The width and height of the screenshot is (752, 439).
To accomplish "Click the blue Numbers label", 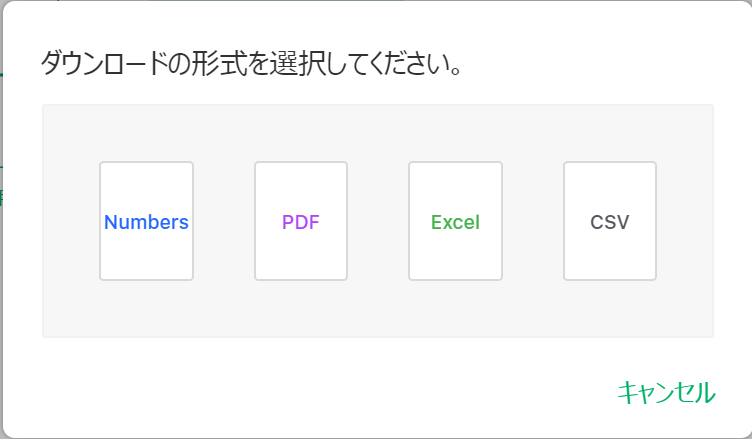I will click(146, 222).
